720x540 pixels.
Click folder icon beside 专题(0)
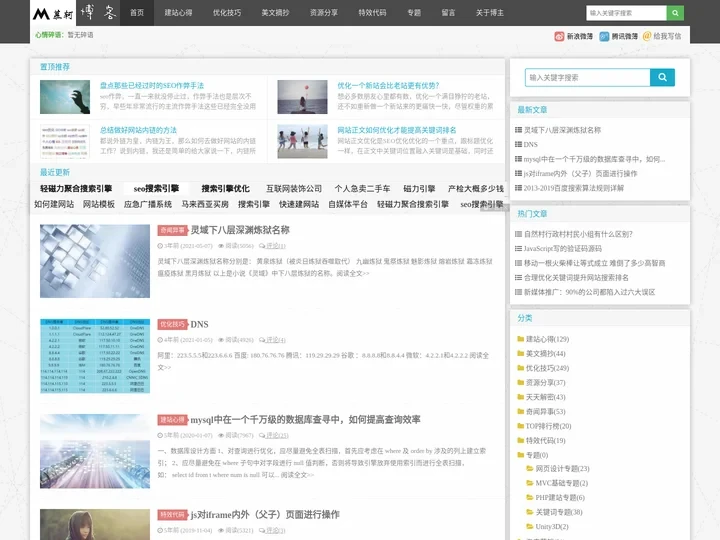pos(520,455)
